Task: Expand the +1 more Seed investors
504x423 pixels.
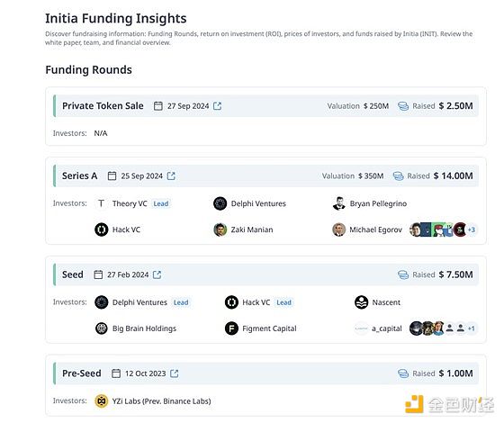Action: pyautogui.click(x=472, y=328)
